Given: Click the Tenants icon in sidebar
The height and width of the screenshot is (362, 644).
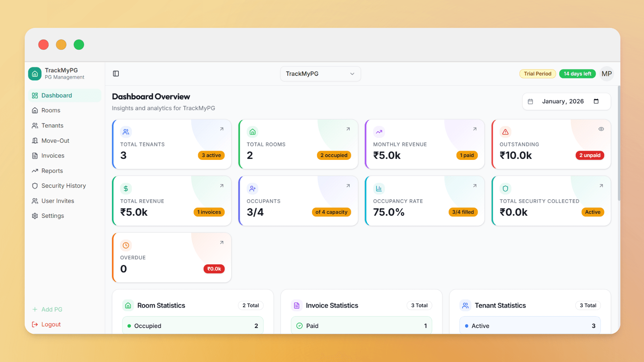Looking at the screenshot, I should click(35, 125).
